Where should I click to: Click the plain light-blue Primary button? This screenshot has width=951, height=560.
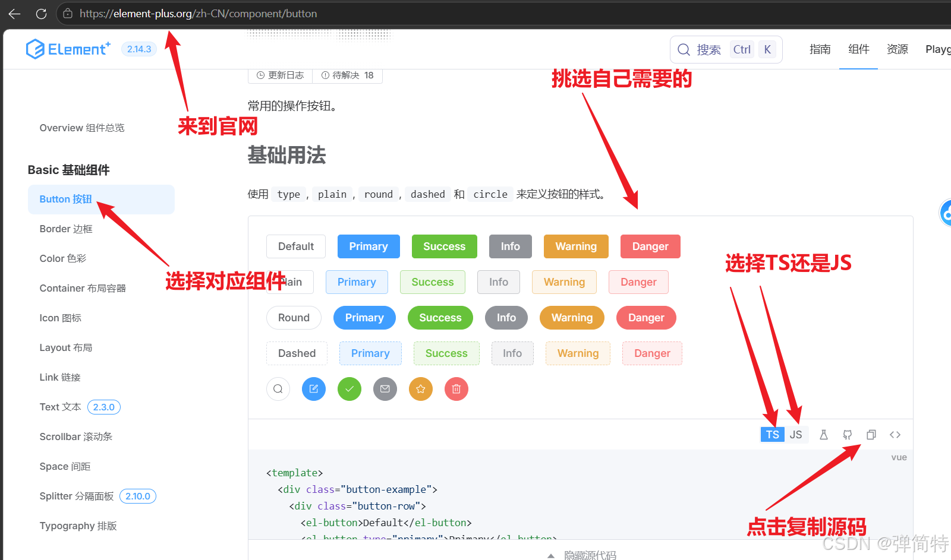tap(357, 282)
